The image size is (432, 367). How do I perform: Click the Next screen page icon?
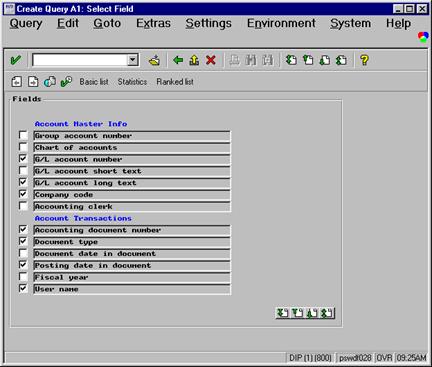click(x=33, y=82)
